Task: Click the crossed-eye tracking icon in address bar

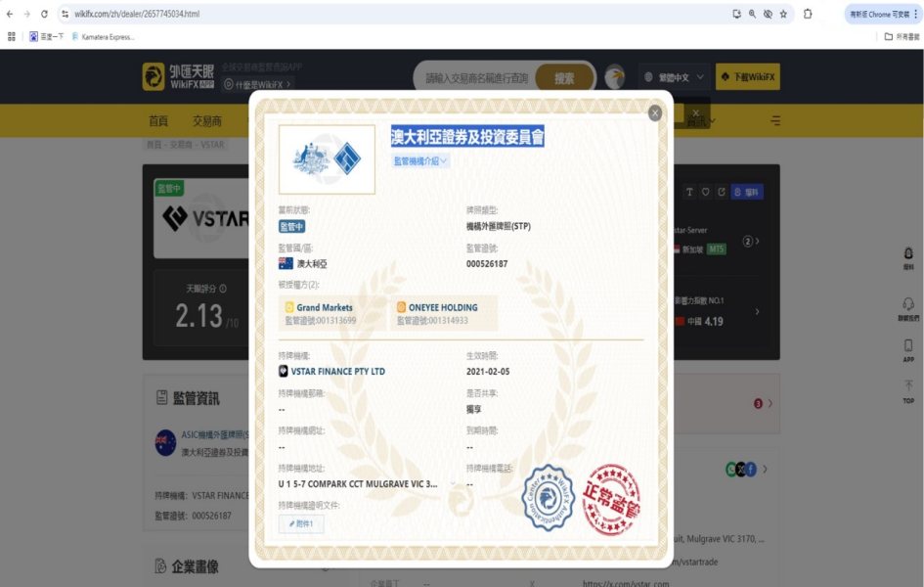Action: pyautogui.click(x=768, y=14)
